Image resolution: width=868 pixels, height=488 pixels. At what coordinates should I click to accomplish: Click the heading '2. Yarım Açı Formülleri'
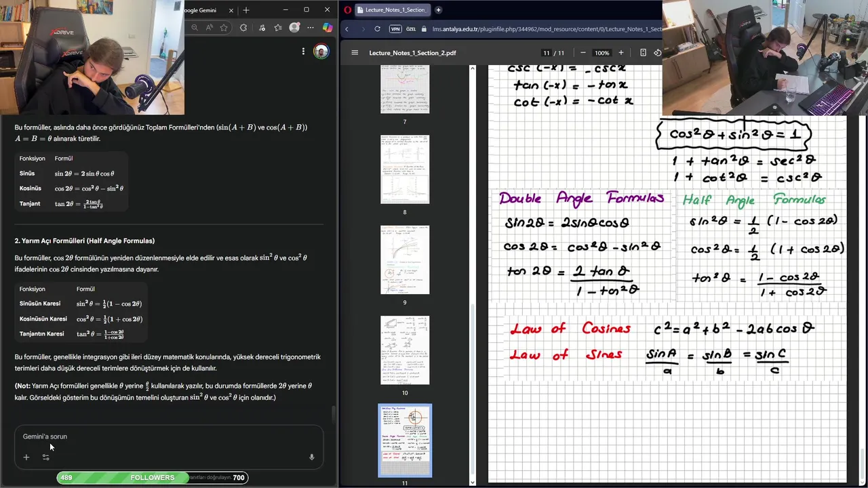tap(85, 241)
